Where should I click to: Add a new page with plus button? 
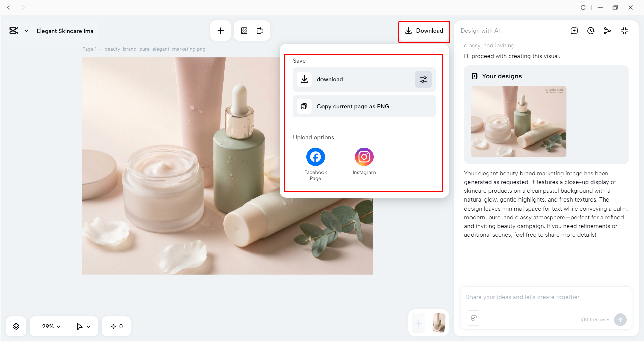pyautogui.click(x=418, y=323)
